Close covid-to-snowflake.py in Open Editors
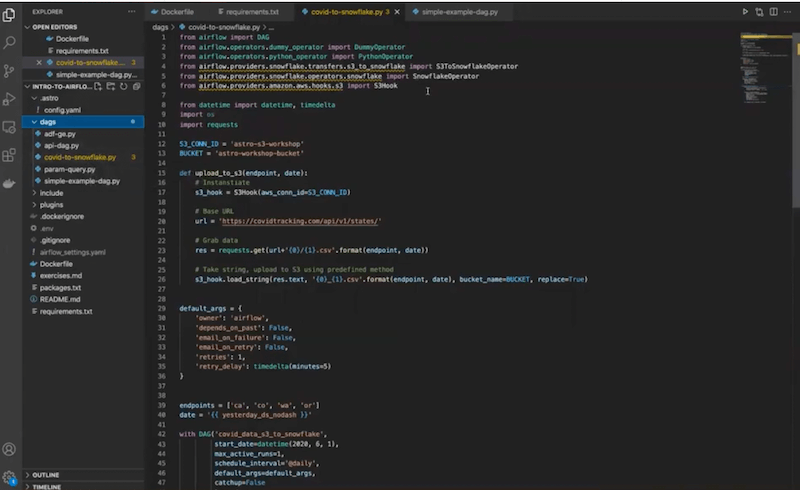The width and height of the screenshot is (800, 490). tap(39, 62)
